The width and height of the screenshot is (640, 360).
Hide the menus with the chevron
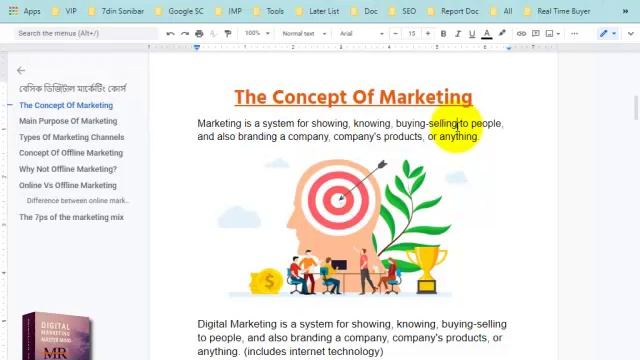tap(631, 33)
